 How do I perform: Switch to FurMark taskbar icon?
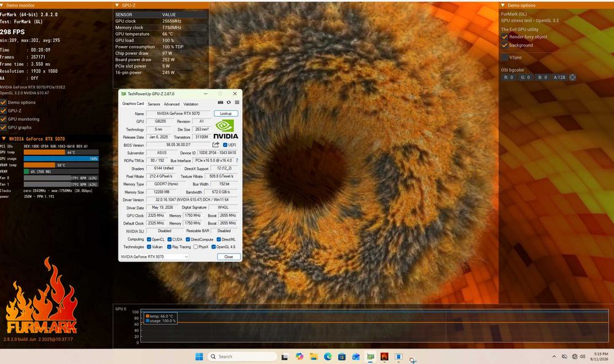384,357
